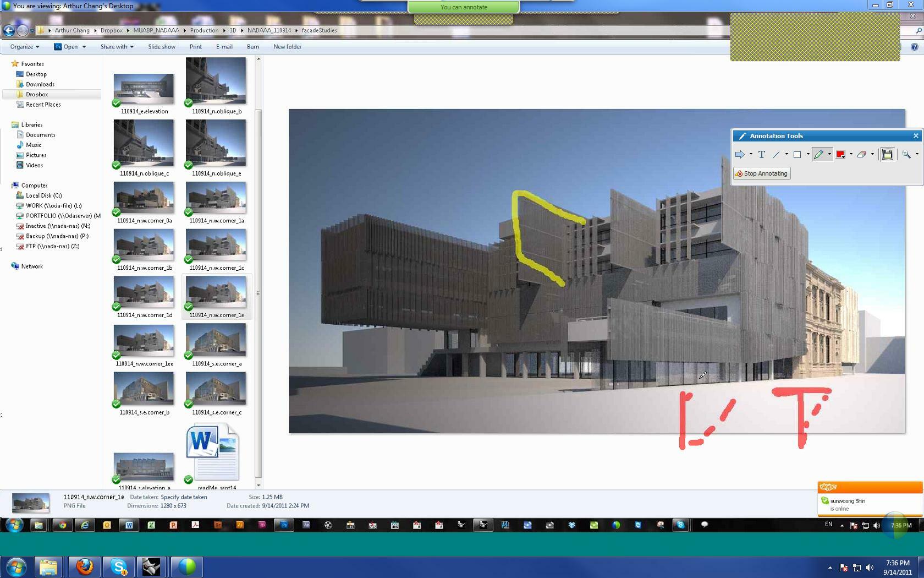Open the pen tool options dropdown

(x=829, y=155)
